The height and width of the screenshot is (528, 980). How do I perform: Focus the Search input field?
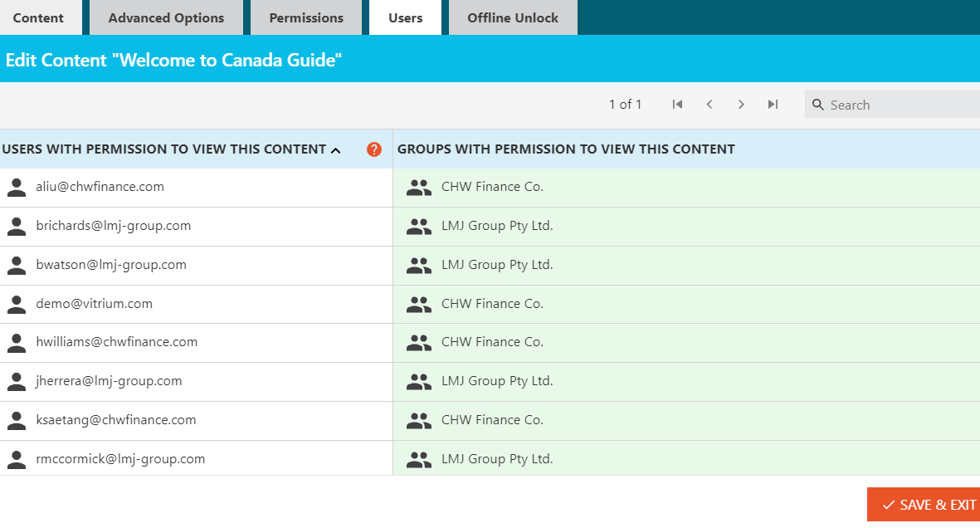pyautogui.click(x=893, y=105)
